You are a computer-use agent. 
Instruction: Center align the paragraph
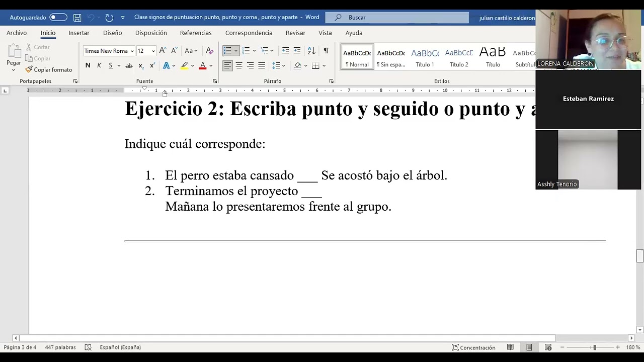(239, 66)
